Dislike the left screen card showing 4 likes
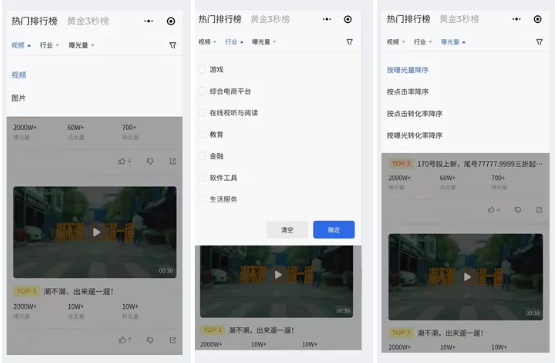Screen dimensions: 557x363 point(150,161)
